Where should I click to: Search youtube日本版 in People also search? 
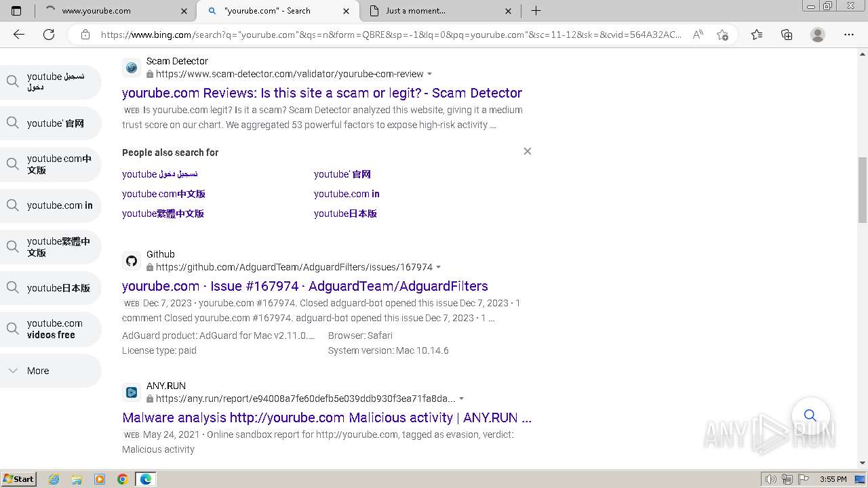[345, 213]
